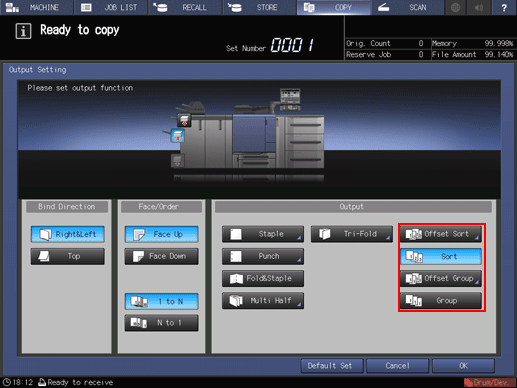Open the Staple options
This screenshot has width=517, height=388.
263,234
